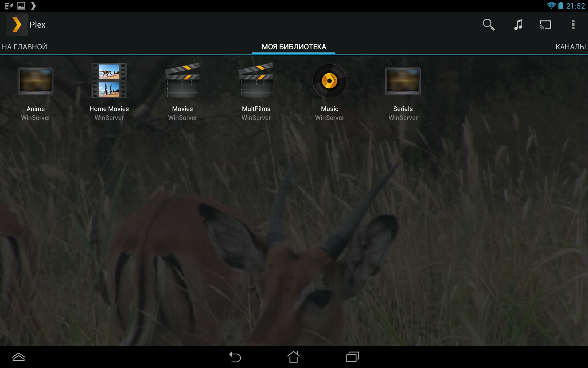Tap the battery status icon near the clock

coord(561,6)
